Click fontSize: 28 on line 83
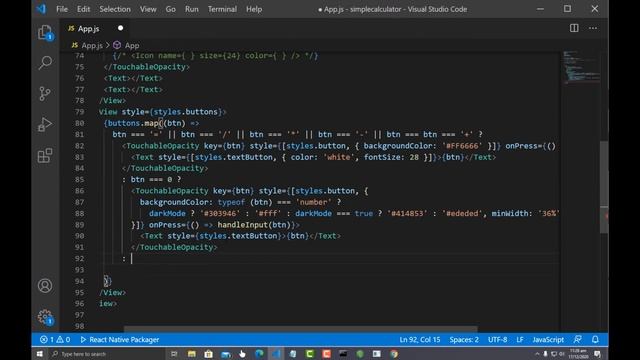 (391, 158)
